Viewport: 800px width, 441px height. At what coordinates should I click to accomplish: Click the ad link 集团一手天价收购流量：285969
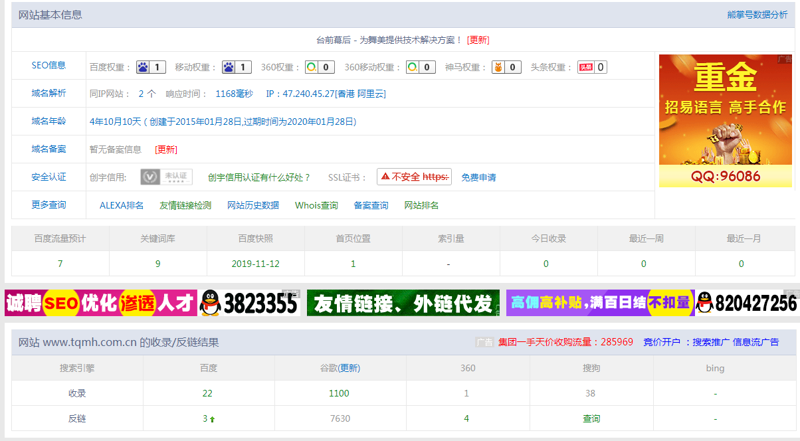pyautogui.click(x=565, y=342)
